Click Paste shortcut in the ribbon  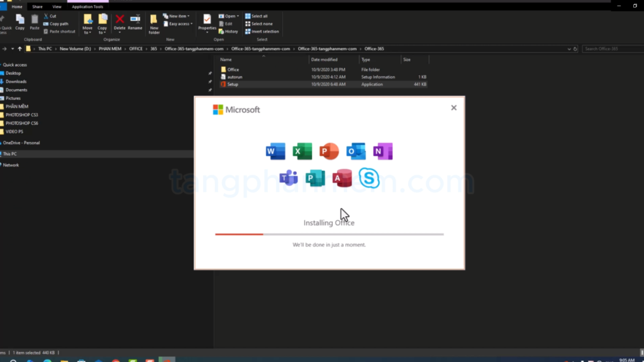click(x=60, y=31)
